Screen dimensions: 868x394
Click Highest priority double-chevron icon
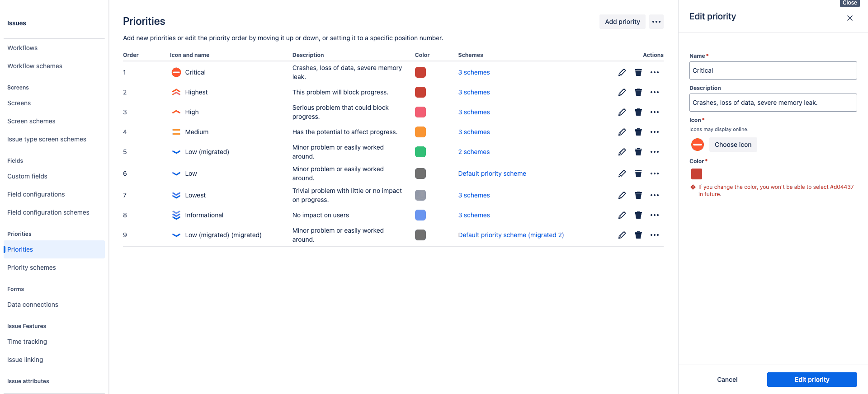pyautogui.click(x=176, y=92)
